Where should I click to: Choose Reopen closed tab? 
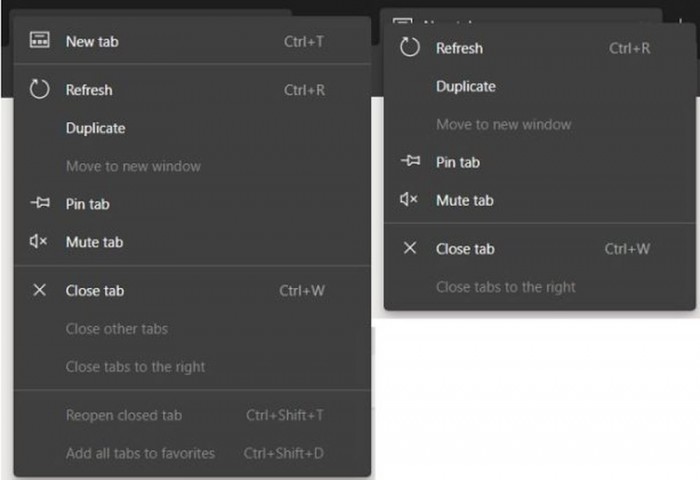124,415
